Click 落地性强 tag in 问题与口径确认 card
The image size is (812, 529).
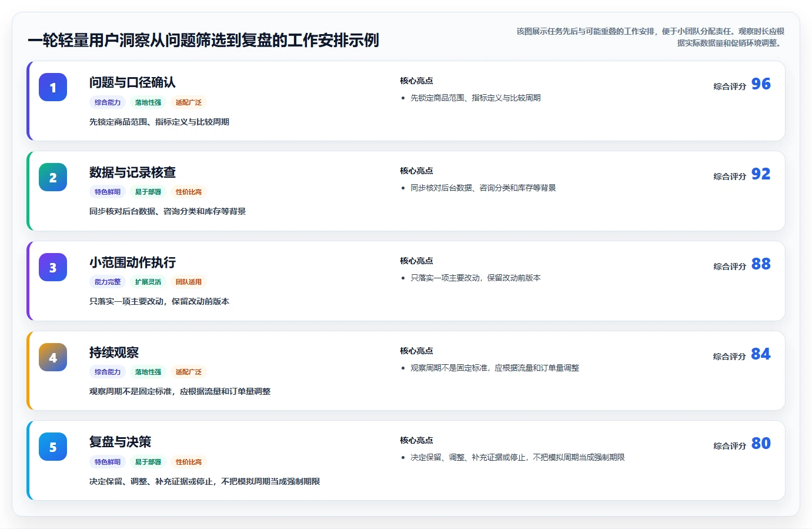[148, 102]
